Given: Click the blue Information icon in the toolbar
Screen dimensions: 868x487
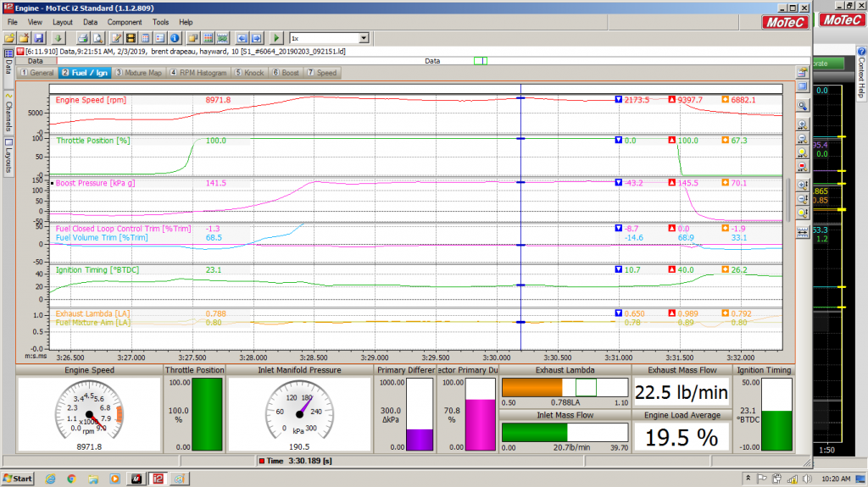Looking at the screenshot, I should tap(175, 38).
